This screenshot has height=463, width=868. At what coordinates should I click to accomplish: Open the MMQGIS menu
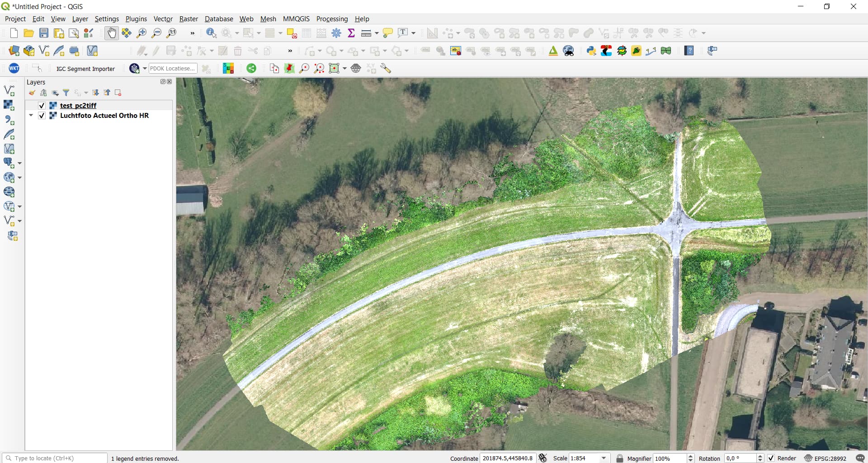(296, 19)
